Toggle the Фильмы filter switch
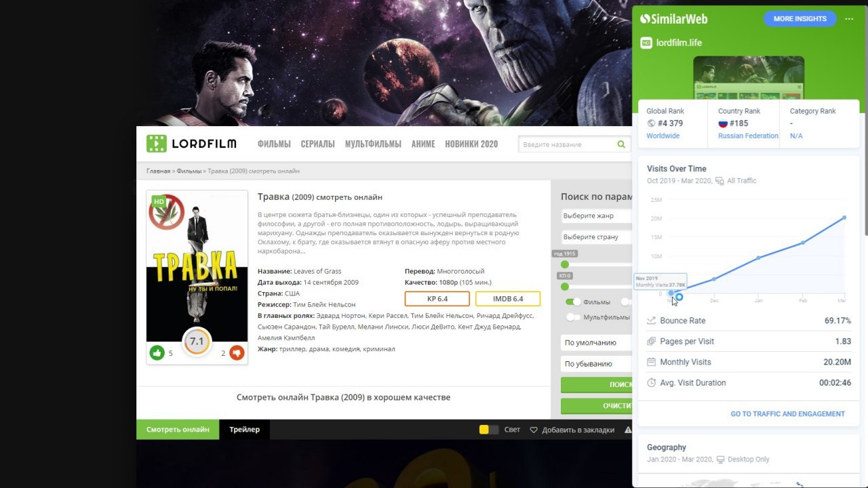This screenshot has height=488, width=868. click(574, 302)
